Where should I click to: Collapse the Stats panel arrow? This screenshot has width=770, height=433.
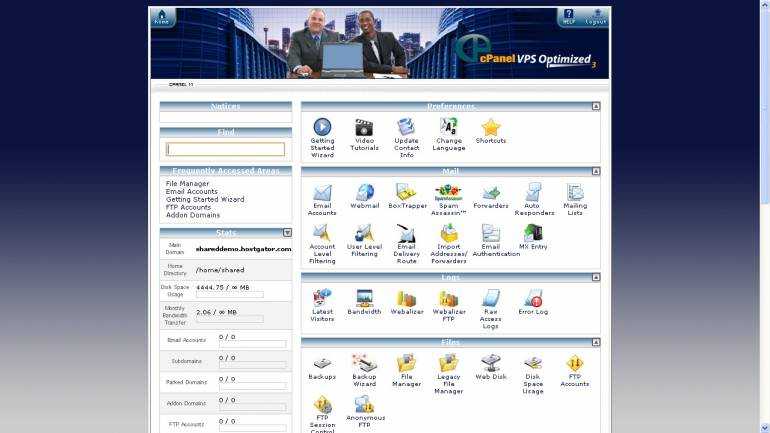[x=287, y=233]
